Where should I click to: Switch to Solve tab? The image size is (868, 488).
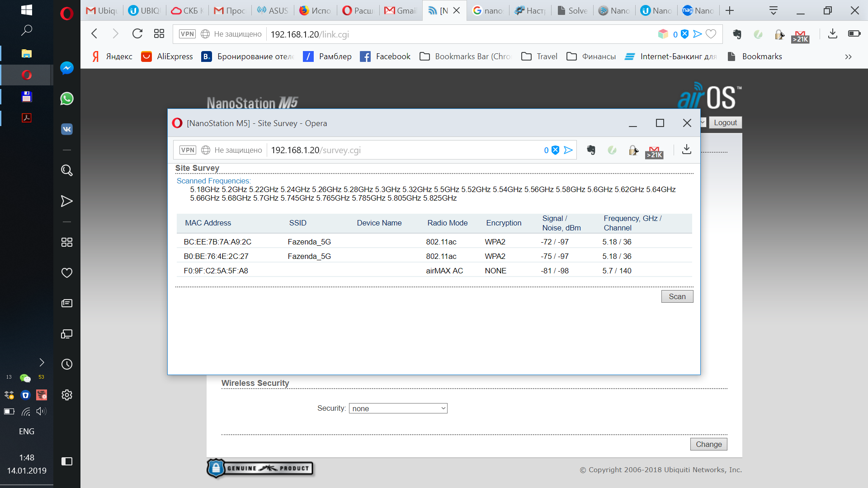[572, 10]
